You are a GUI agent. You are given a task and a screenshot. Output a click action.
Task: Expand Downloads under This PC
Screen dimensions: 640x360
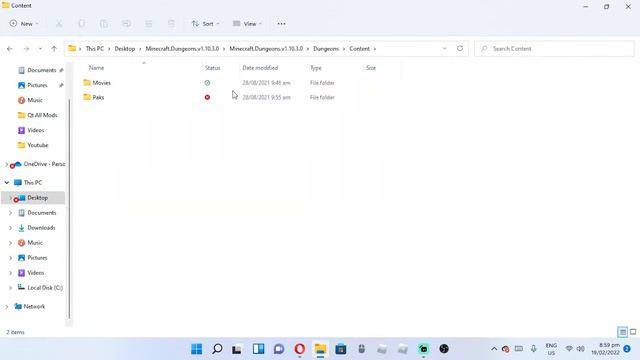pyautogui.click(x=11, y=228)
